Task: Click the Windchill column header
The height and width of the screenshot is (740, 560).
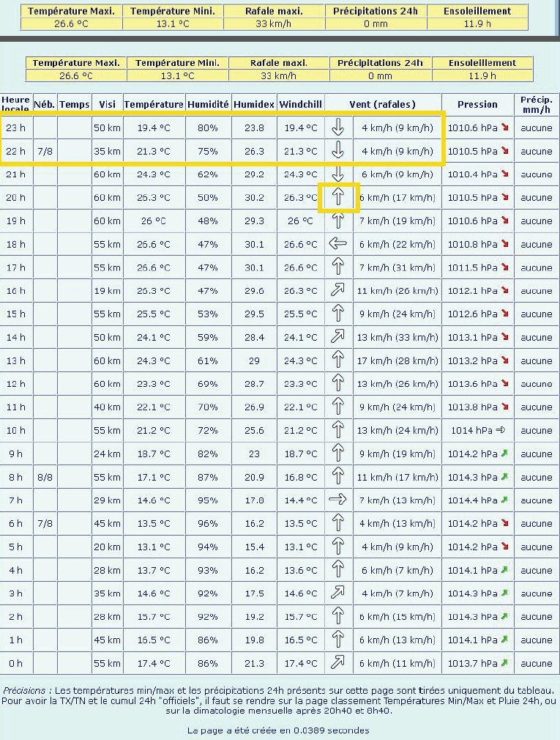Action: coord(300,105)
